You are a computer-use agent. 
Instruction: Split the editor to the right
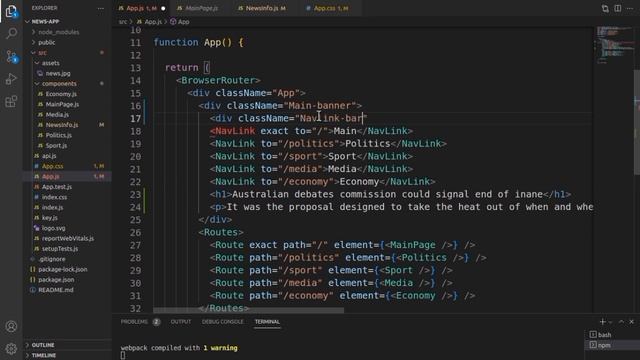[618, 8]
